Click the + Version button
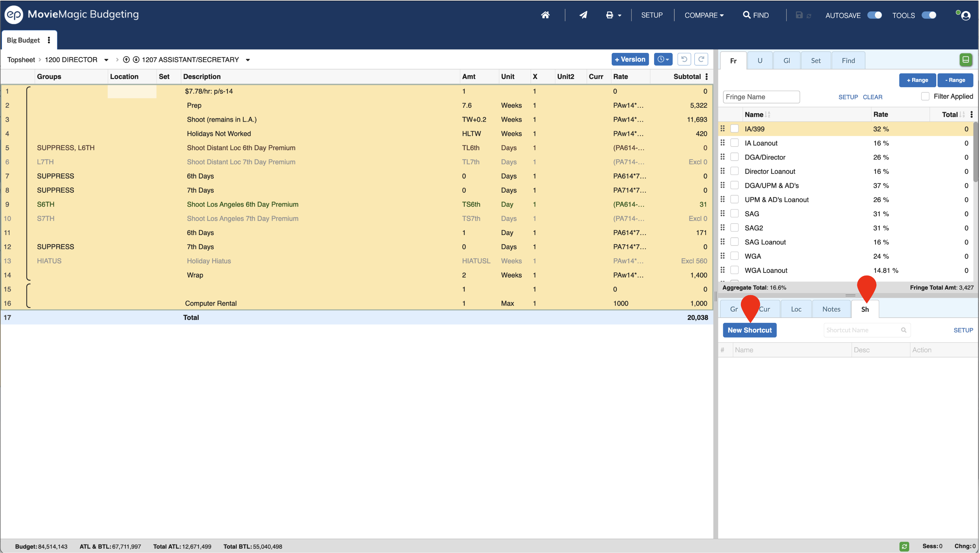 point(630,59)
